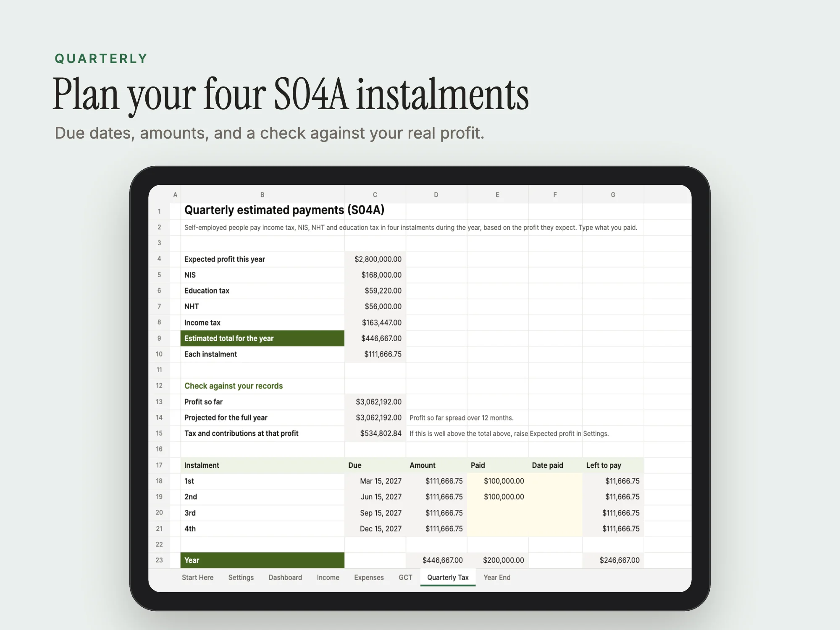Click the 1st instalment Paid cell $100,000.00
Screen dimensions: 840x630
pos(498,481)
